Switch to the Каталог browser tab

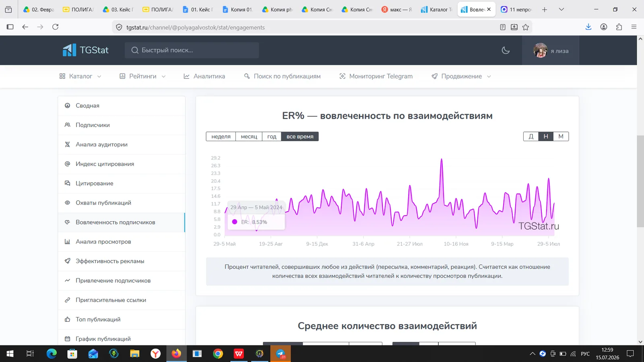(436, 9)
